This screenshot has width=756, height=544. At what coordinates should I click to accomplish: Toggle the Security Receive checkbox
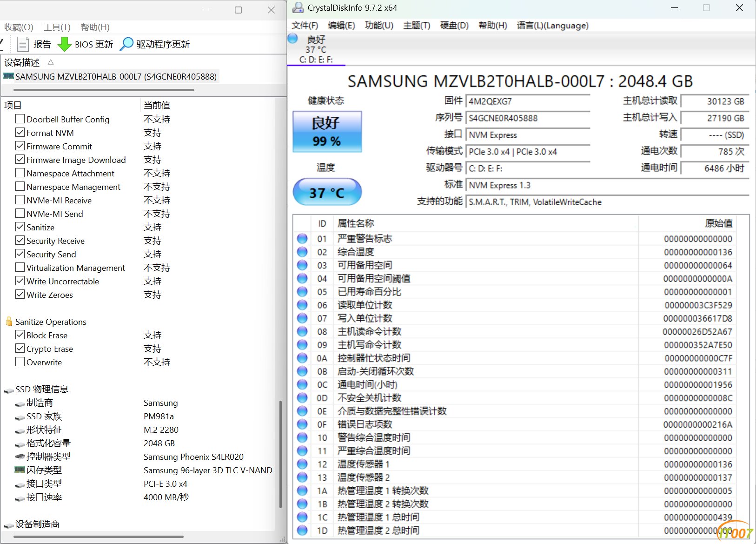coord(20,240)
